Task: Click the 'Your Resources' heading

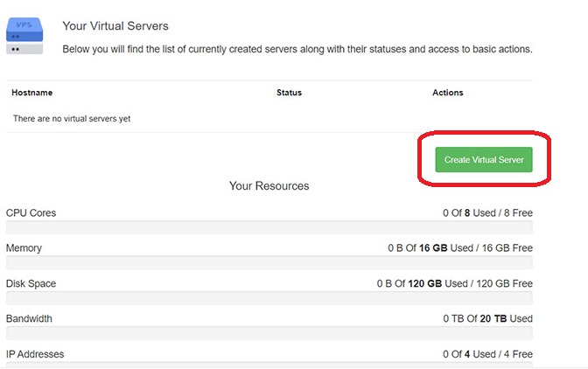Action: [269, 186]
